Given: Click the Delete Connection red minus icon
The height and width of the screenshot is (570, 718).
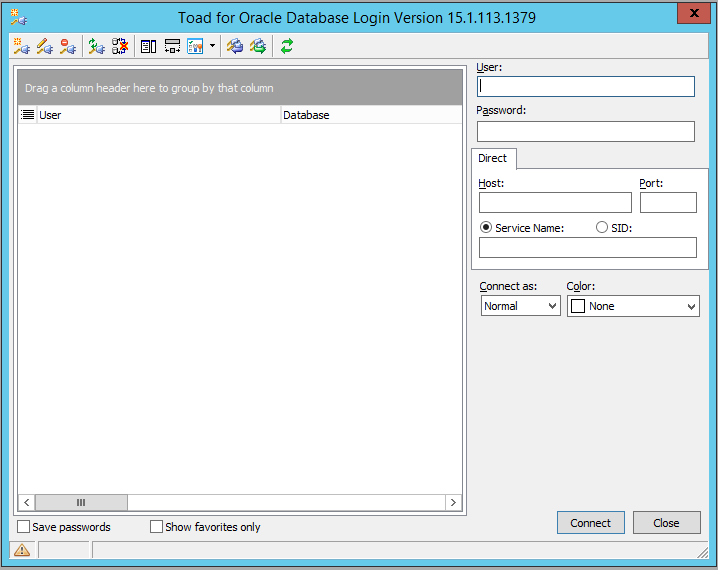Looking at the screenshot, I should [x=68, y=46].
